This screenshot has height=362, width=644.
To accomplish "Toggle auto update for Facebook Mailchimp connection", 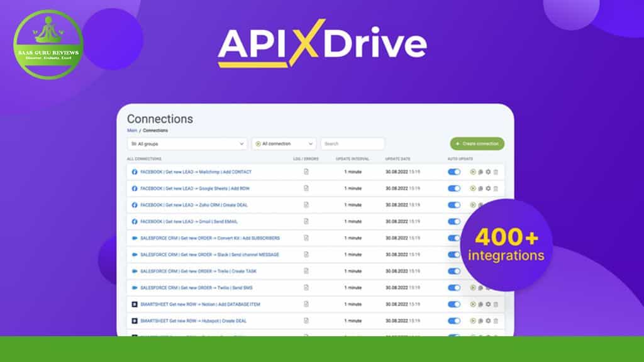I will click(x=454, y=172).
